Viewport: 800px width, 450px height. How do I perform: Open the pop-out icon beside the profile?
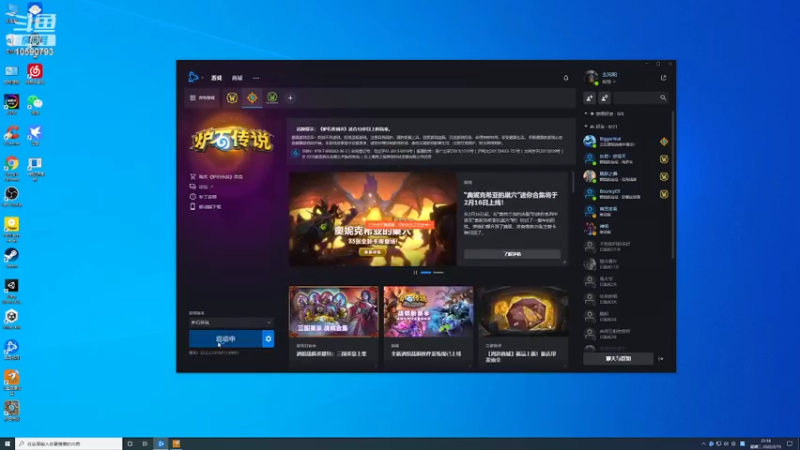point(663,78)
